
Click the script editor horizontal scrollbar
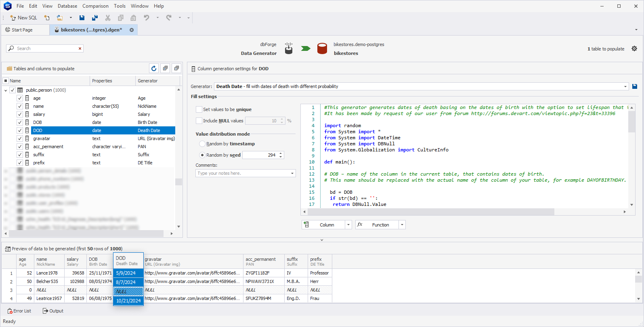click(430, 212)
